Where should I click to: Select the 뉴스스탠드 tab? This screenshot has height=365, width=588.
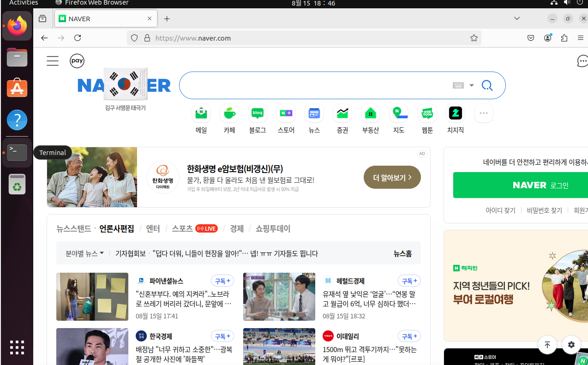pos(74,228)
